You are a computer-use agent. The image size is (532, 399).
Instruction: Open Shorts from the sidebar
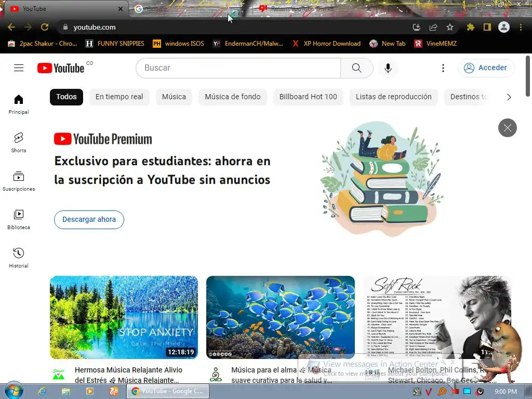point(19,142)
